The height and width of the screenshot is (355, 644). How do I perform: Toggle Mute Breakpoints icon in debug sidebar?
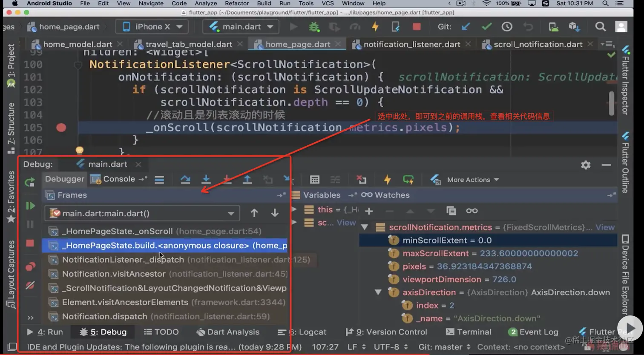pyautogui.click(x=30, y=286)
